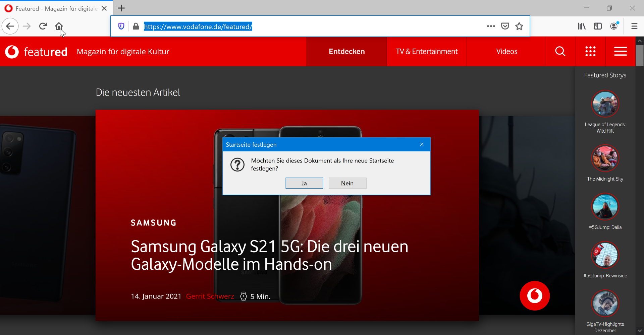Open Samsung Galaxy S21 5G article headline
Image resolution: width=644 pixels, height=335 pixels.
(x=269, y=255)
